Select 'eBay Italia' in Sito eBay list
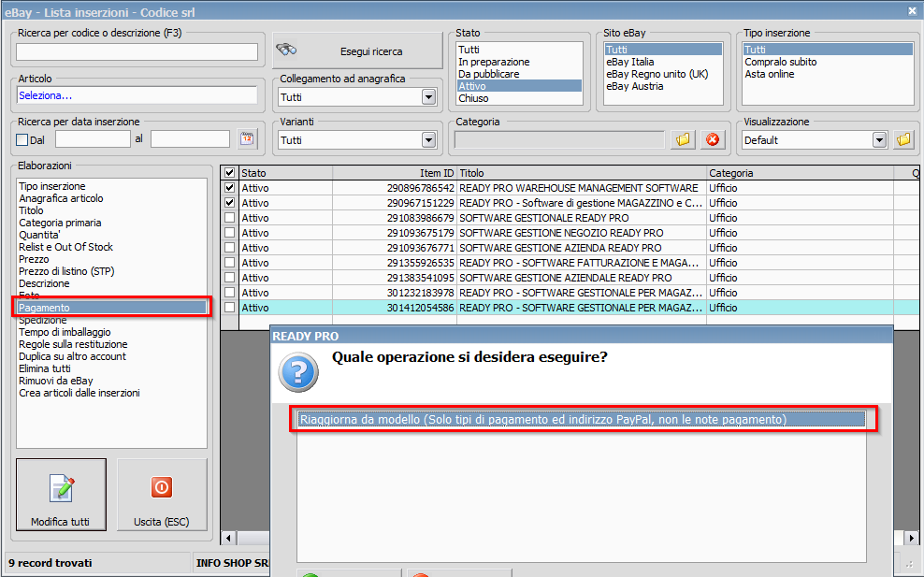 pyautogui.click(x=663, y=62)
